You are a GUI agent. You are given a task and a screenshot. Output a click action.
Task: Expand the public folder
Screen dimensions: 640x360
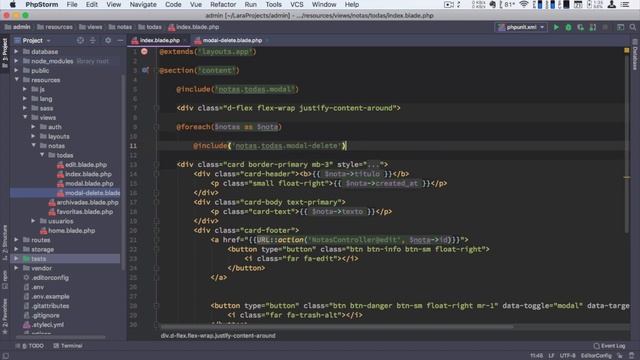[16, 71]
